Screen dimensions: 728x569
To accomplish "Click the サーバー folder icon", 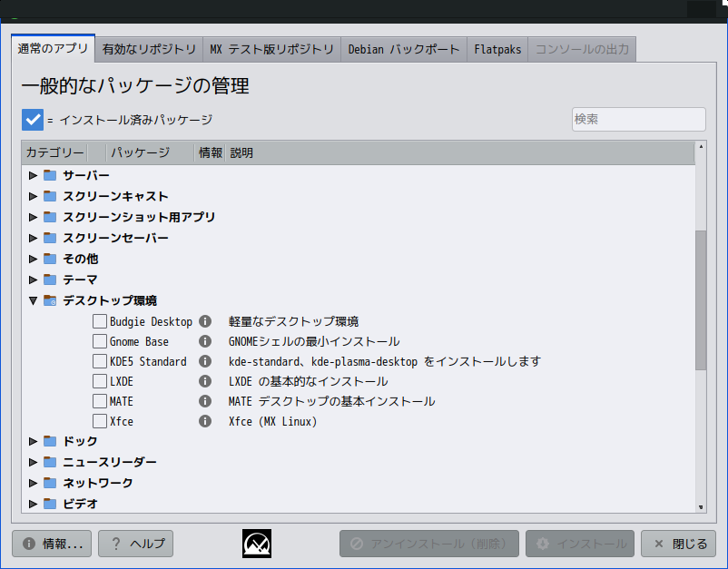I will (x=50, y=175).
